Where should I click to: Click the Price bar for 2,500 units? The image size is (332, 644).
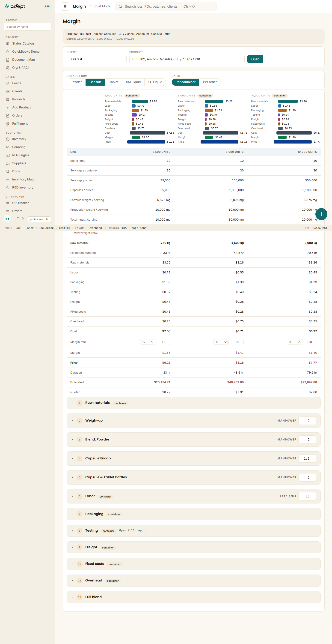tap(146, 142)
